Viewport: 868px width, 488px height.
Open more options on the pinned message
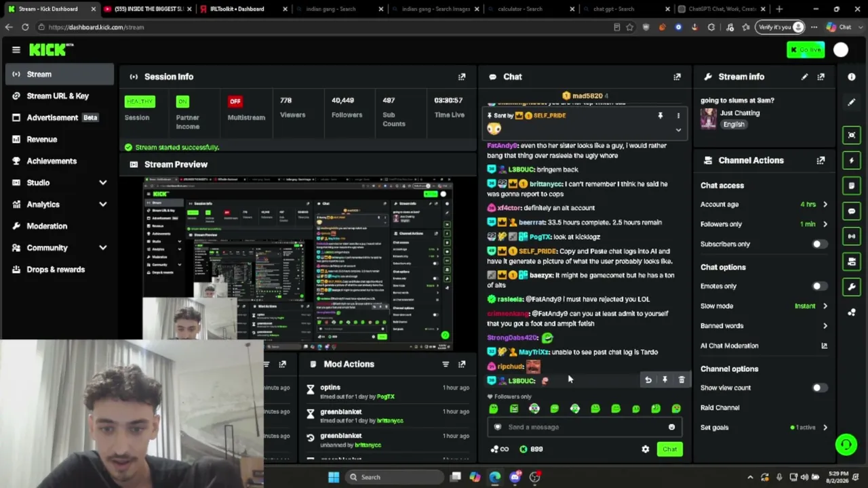tap(678, 116)
